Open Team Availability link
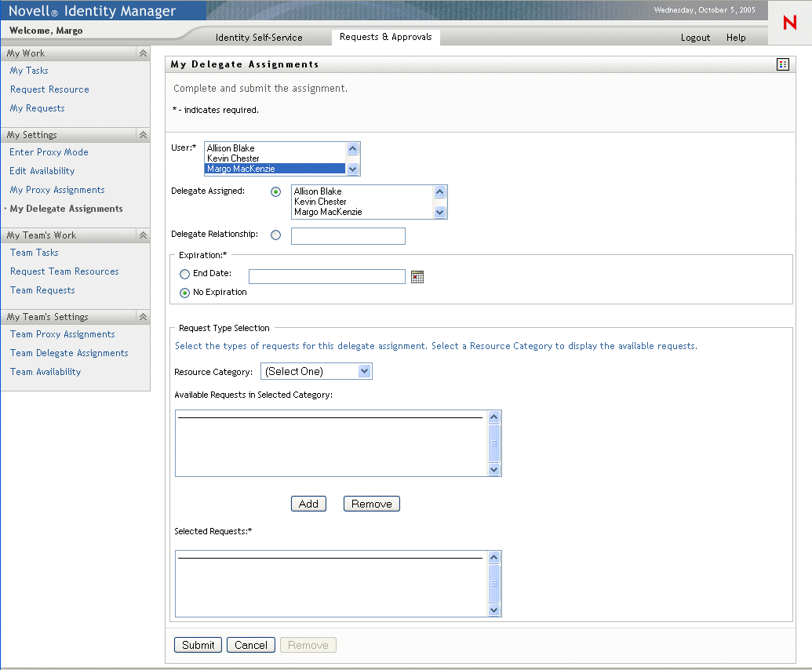Viewport: 812px width, 670px height. 46,372
